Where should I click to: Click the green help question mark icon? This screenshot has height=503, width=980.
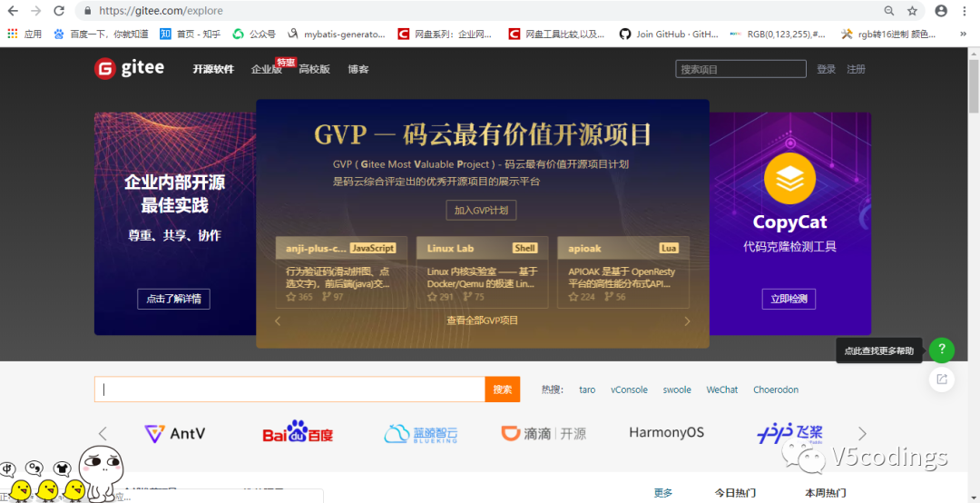[x=942, y=350]
